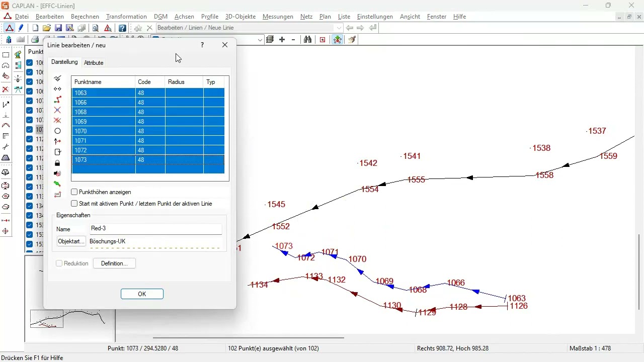Click the hatched trapezoid slope tool icon
Viewport: 644px width, 362px height.
point(6,158)
